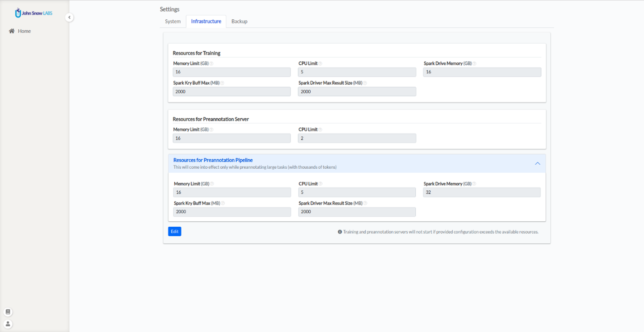Image resolution: width=644 pixels, height=332 pixels.
Task: Click help icon beside Pipeline Spark Driver Max Result Size
Action: (365, 203)
